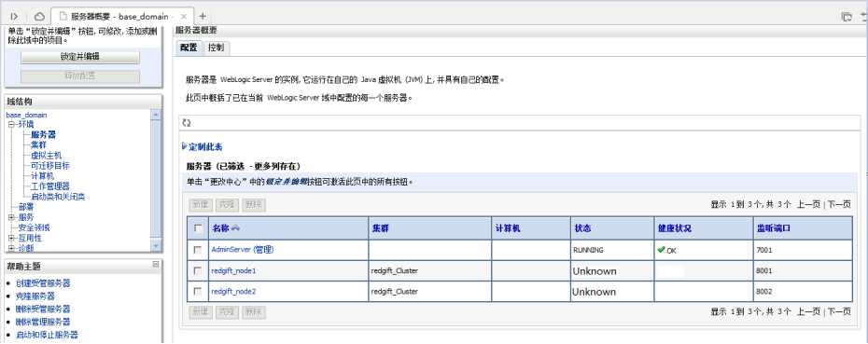Check the AdminServer row checkbox
This screenshot has height=344, width=868.
(x=198, y=250)
